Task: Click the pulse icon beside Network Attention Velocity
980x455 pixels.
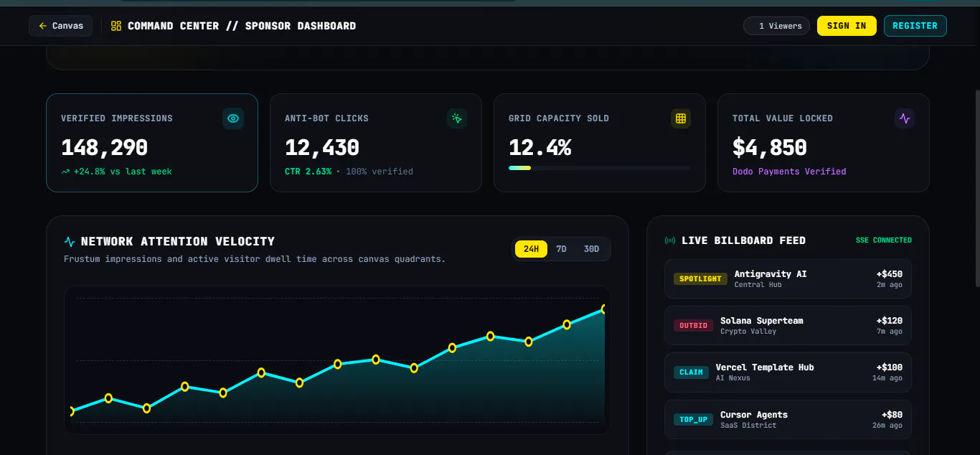Action: pos(70,242)
